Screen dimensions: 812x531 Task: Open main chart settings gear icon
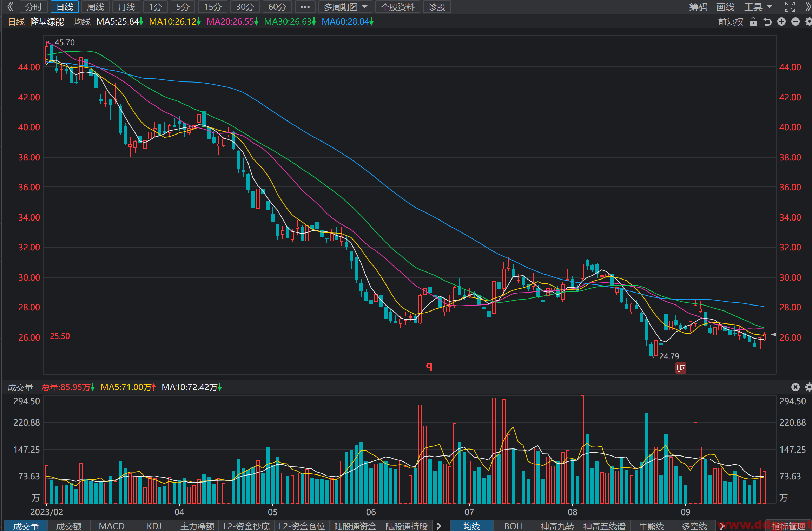click(808, 22)
